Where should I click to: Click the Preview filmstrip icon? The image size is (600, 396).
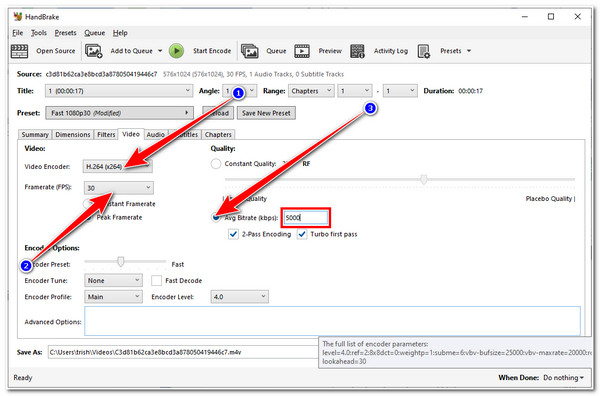tap(302, 51)
